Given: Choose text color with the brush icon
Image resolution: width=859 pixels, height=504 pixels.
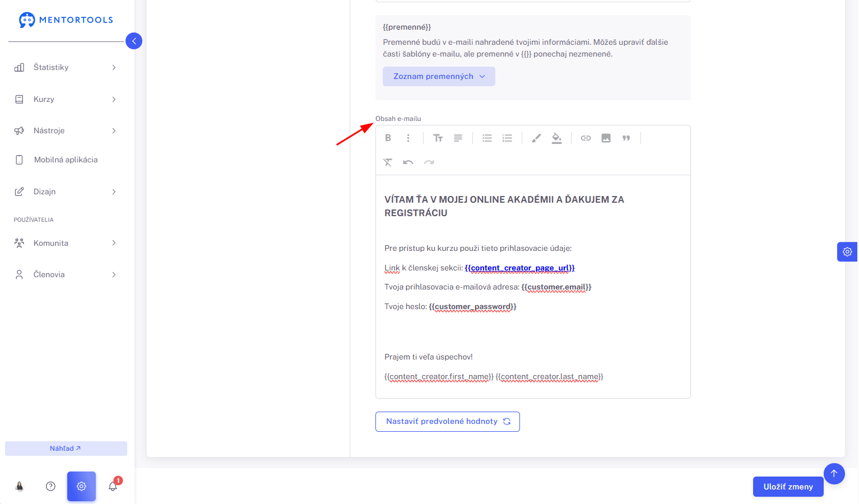Looking at the screenshot, I should pyautogui.click(x=536, y=138).
